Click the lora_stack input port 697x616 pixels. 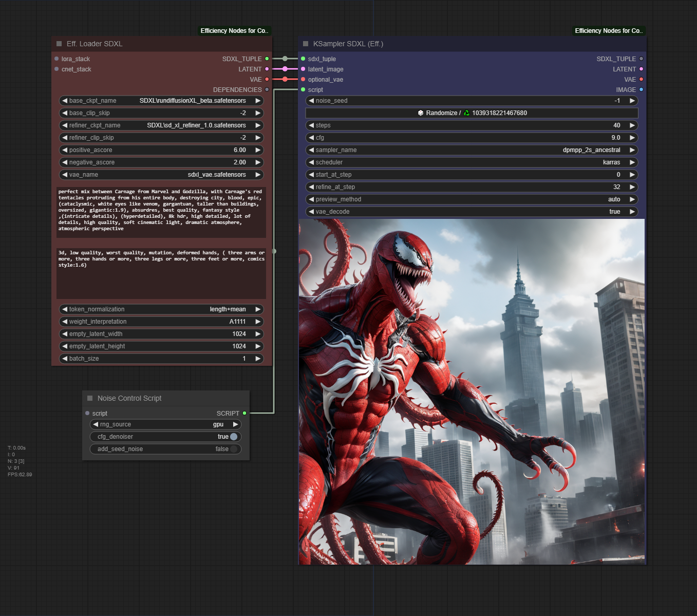[x=56, y=59]
